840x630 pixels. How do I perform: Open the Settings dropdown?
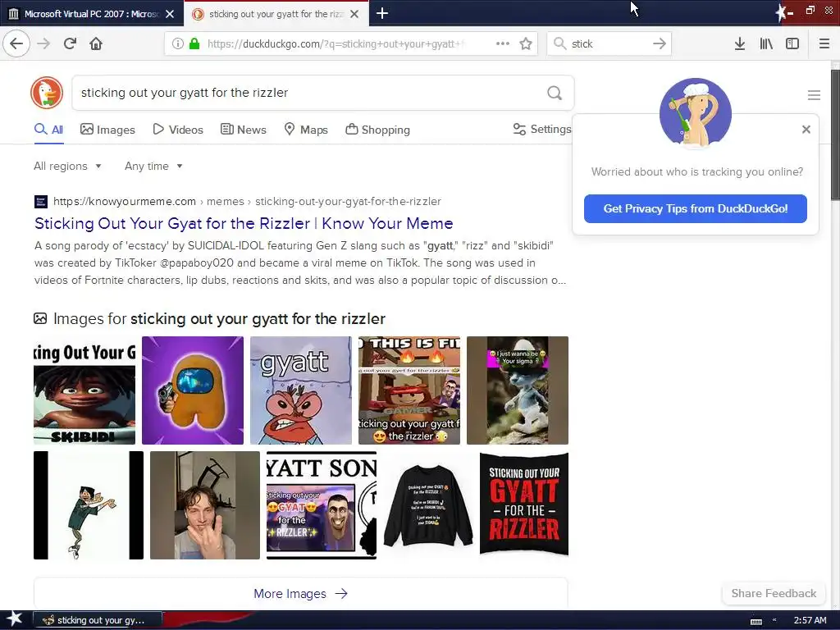coord(542,129)
